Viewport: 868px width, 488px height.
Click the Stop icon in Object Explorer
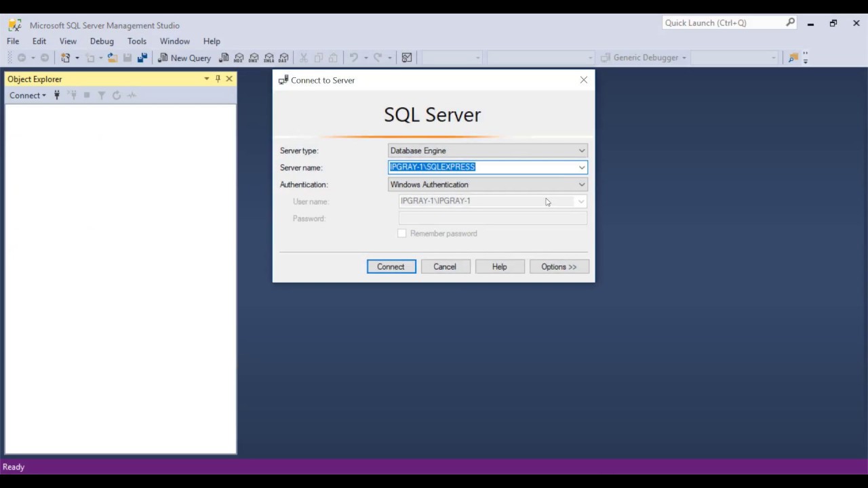[x=87, y=96]
